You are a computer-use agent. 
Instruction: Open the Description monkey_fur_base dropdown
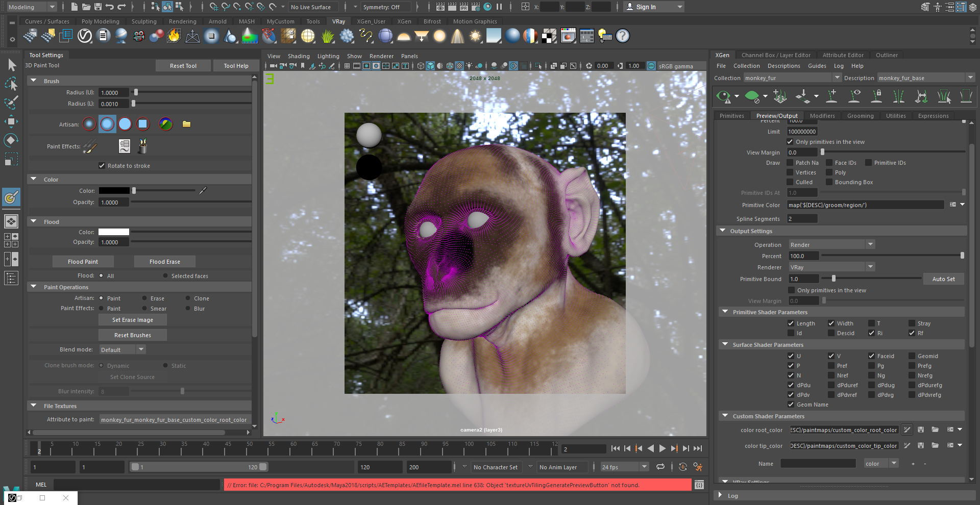(926, 78)
